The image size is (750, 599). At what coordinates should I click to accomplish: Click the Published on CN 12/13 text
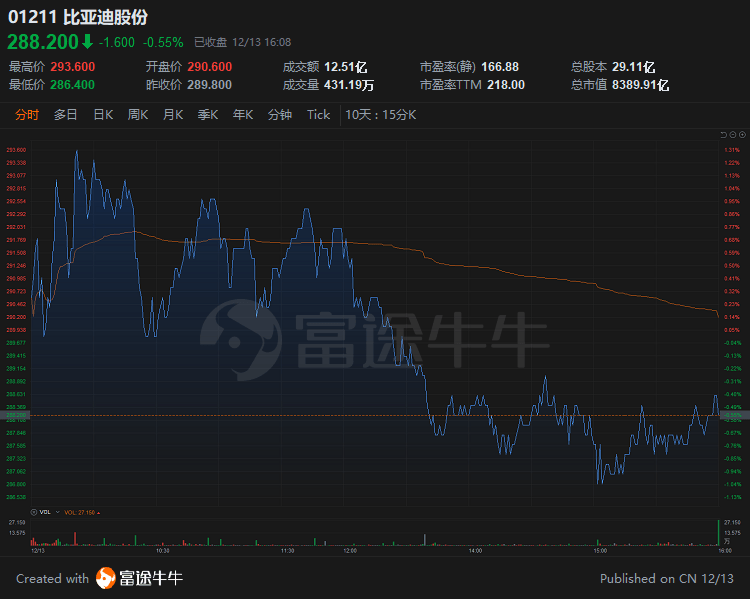click(x=667, y=578)
